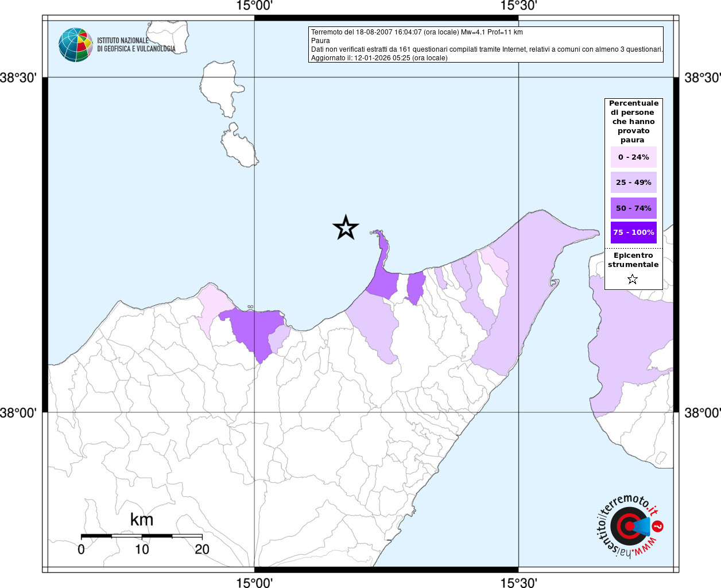Click the INGV globe logo
The image size is (721, 588).
tap(75, 45)
